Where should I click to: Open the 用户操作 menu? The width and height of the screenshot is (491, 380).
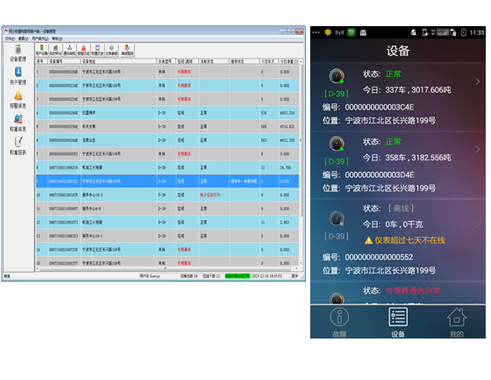click(x=40, y=39)
